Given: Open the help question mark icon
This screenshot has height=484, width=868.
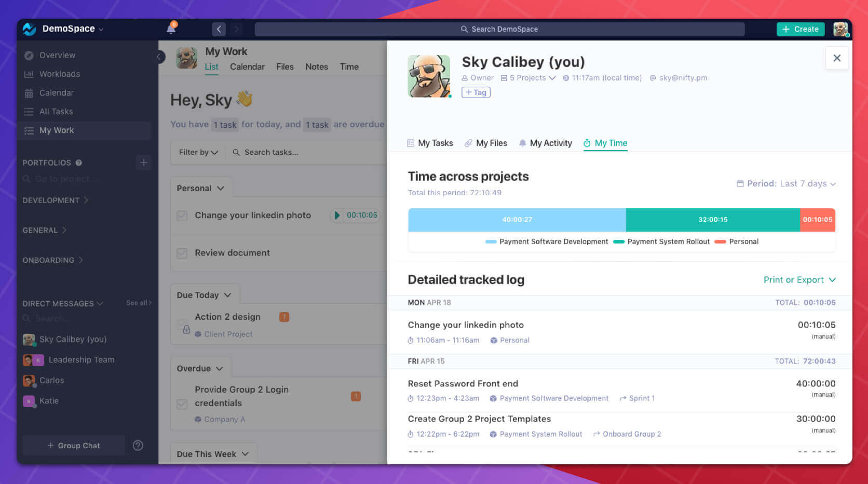Looking at the screenshot, I should [138, 445].
